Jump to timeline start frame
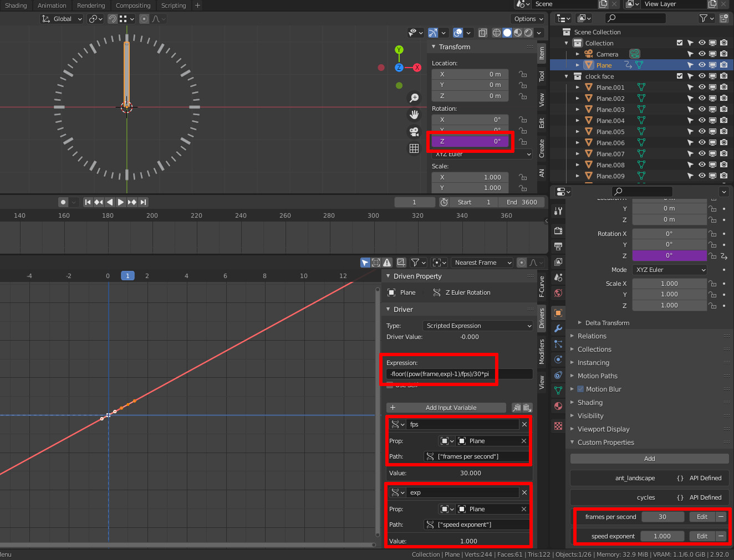 [x=88, y=202]
